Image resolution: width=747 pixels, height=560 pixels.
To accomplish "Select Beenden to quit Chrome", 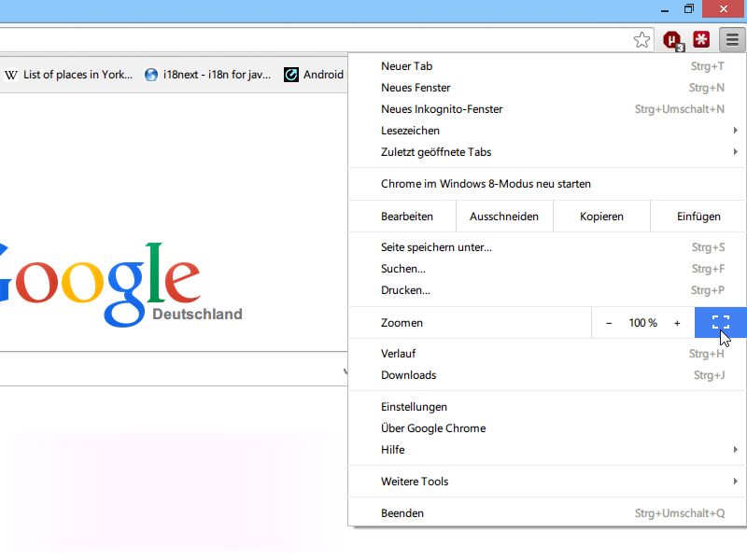I will [547, 513].
